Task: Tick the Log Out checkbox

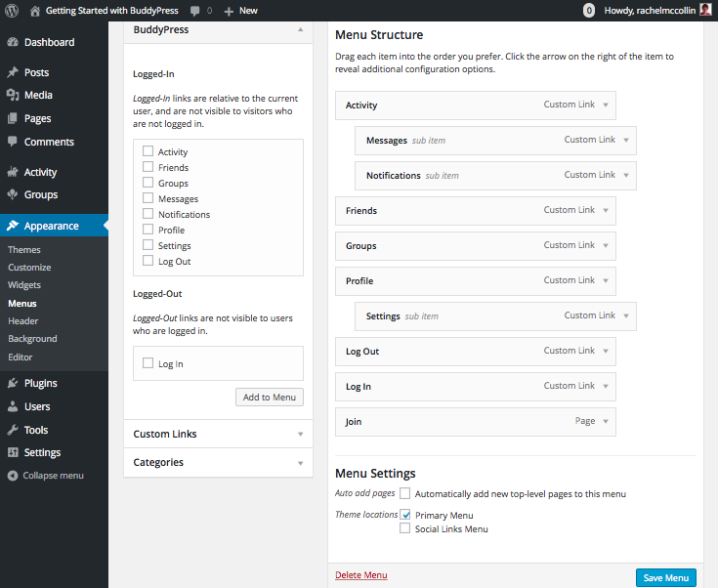Action: (148, 261)
